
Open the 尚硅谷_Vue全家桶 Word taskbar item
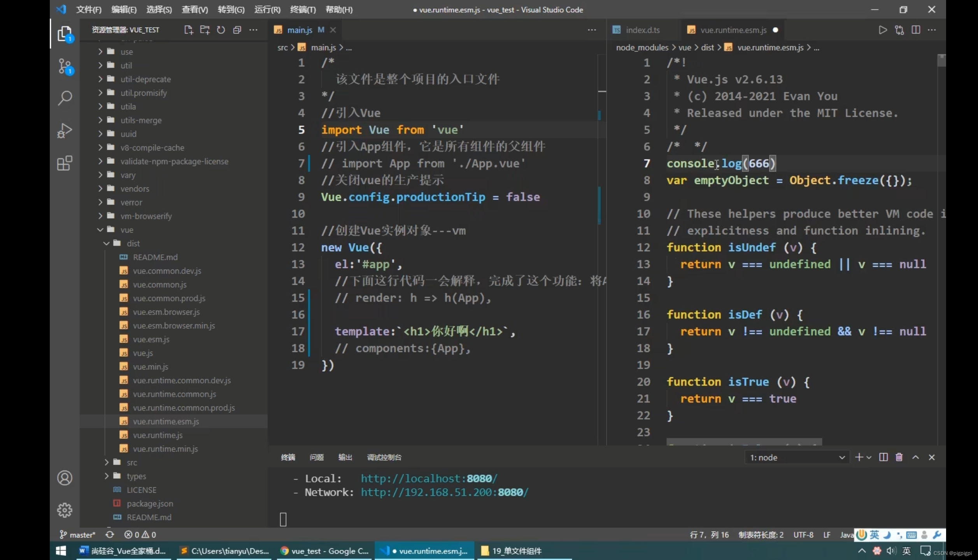[x=123, y=551]
